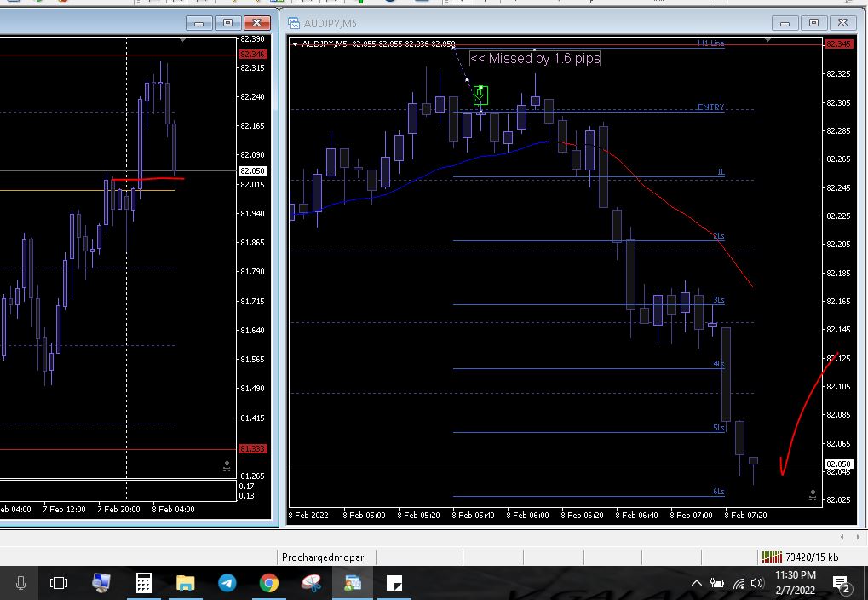
Task: Select the '<< Missed by 1.6 pips' text label
Action: (x=535, y=59)
